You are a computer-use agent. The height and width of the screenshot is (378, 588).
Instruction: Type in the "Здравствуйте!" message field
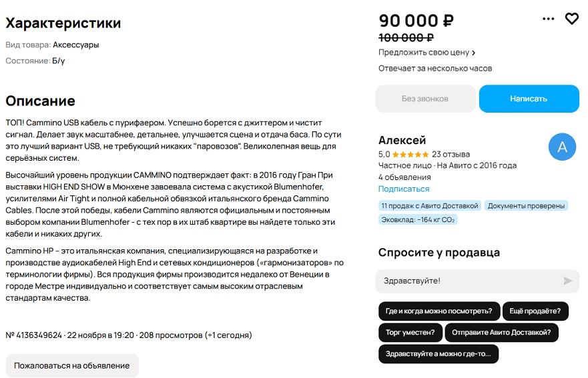click(467, 281)
